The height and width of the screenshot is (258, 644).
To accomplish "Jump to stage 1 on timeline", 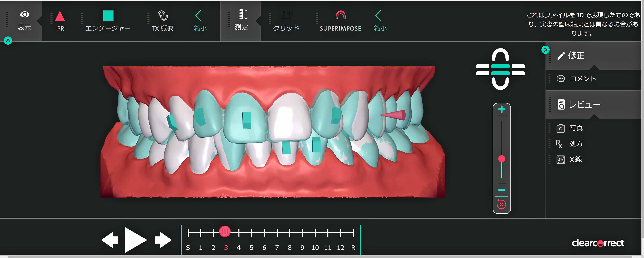I will (200, 247).
